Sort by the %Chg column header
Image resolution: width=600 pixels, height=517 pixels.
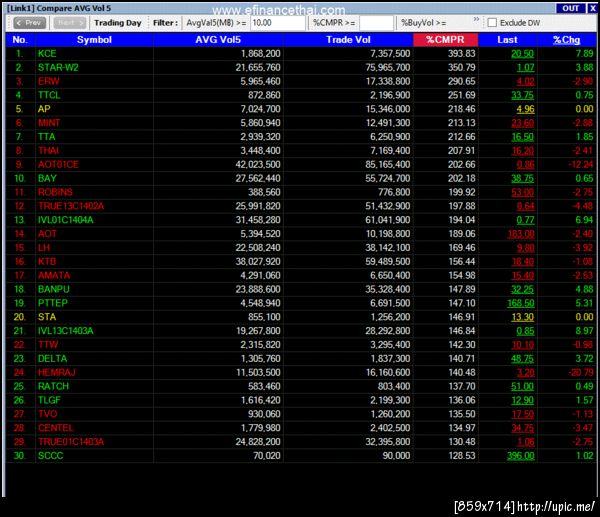click(x=566, y=40)
